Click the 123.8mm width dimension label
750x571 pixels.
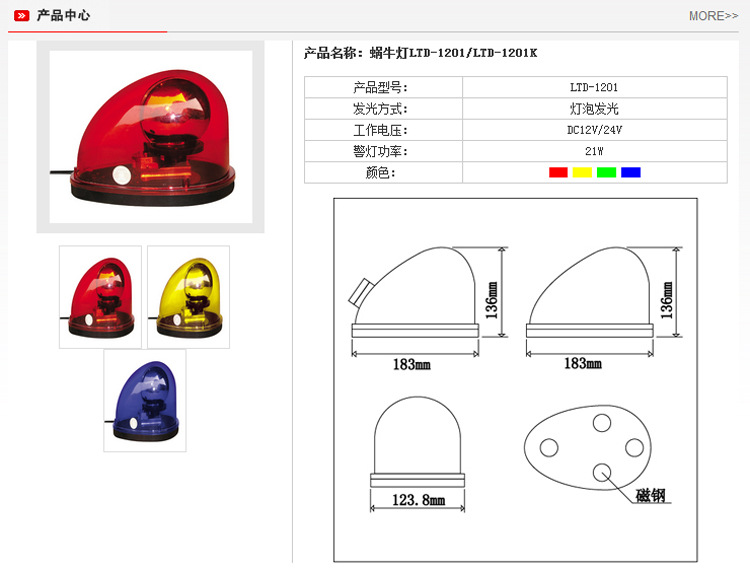click(419, 500)
